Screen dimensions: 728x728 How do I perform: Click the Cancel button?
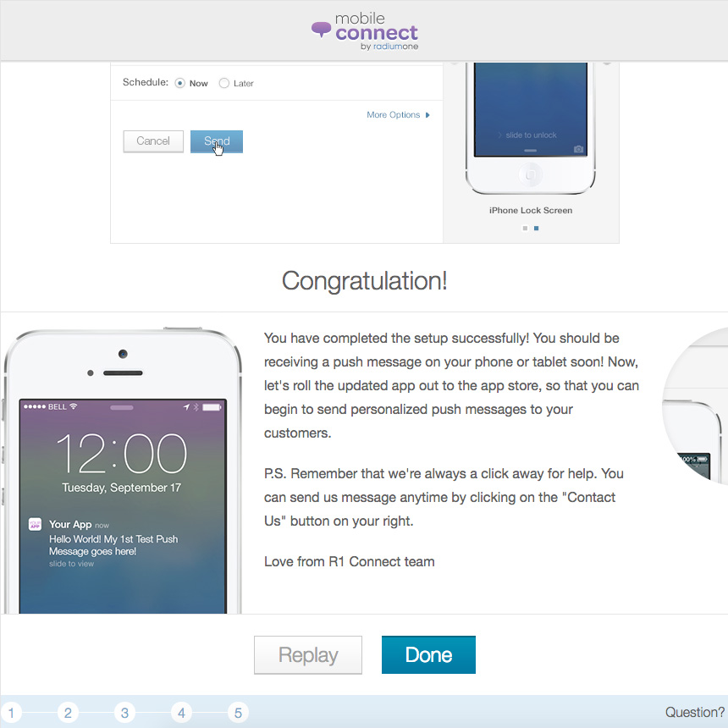pyautogui.click(x=153, y=141)
